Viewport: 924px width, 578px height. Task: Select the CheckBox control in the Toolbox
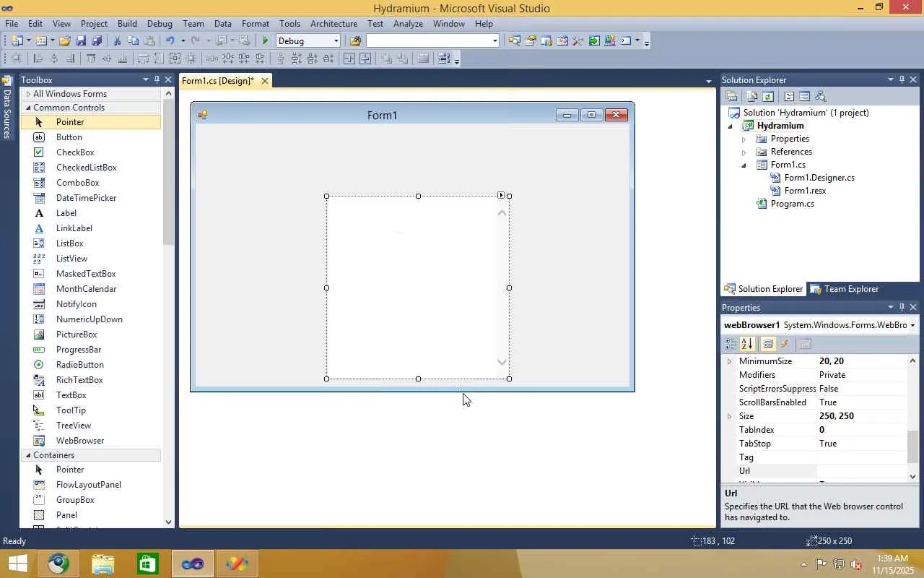pyautogui.click(x=75, y=152)
